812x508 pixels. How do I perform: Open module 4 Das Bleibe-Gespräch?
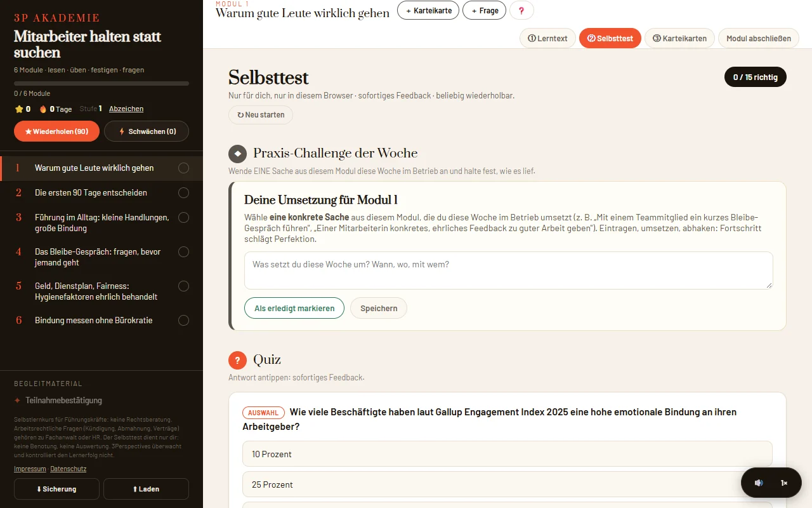101,257
